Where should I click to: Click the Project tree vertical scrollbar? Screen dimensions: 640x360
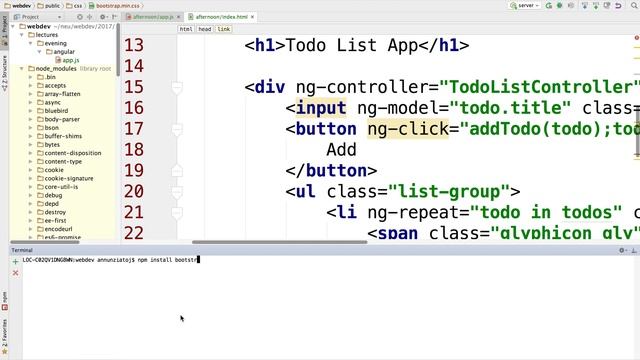click(118, 49)
